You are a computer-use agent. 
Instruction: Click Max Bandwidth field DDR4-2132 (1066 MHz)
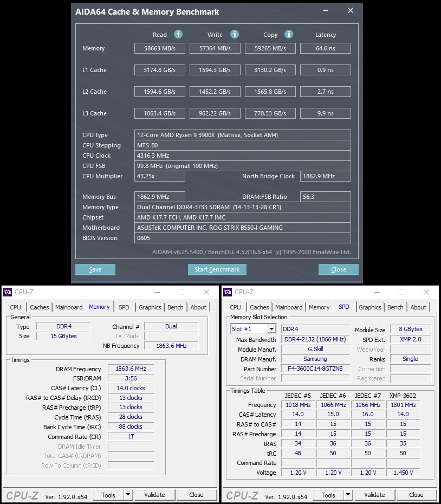click(x=315, y=339)
